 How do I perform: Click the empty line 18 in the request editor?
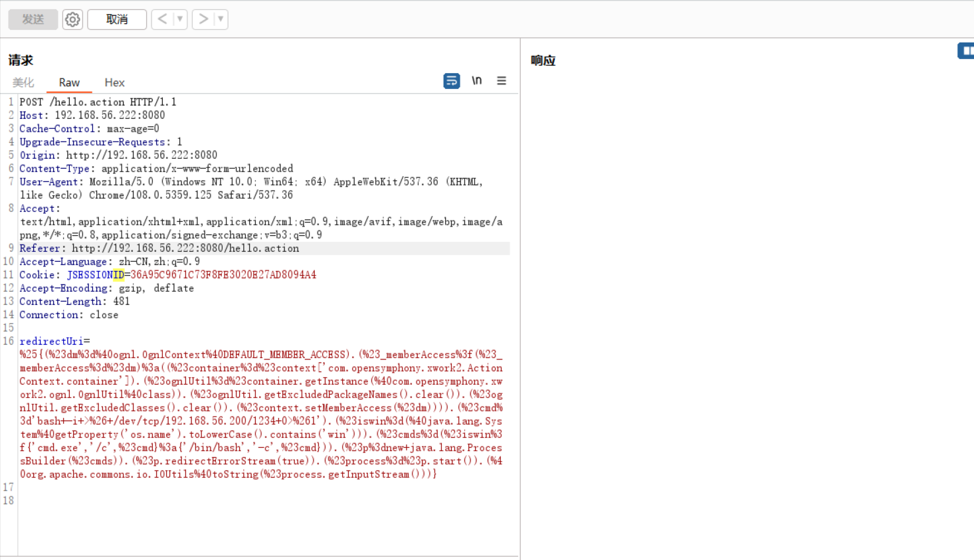[264, 500]
